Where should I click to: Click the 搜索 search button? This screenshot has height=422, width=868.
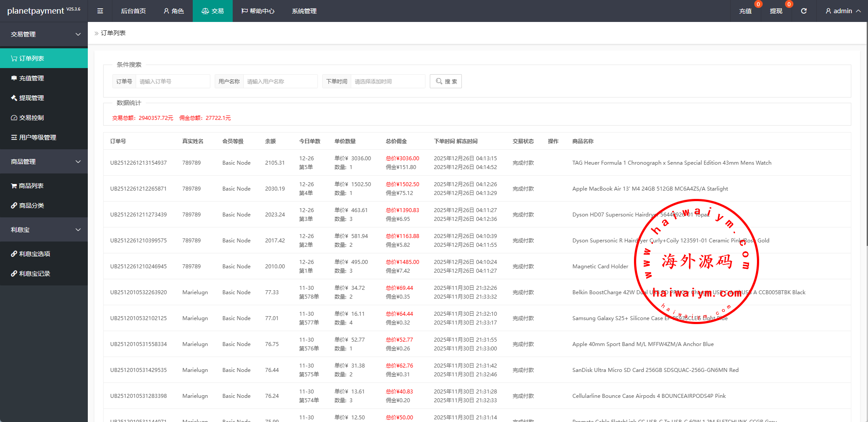(x=446, y=81)
